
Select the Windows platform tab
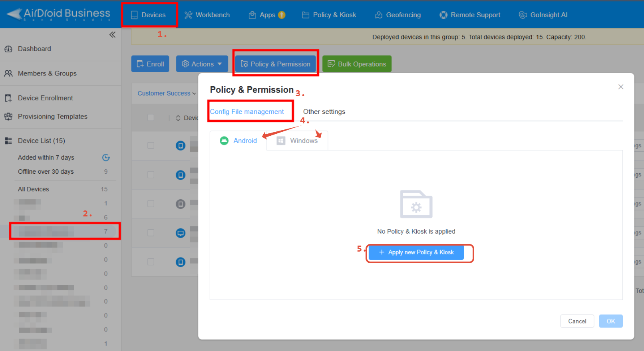[297, 141]
